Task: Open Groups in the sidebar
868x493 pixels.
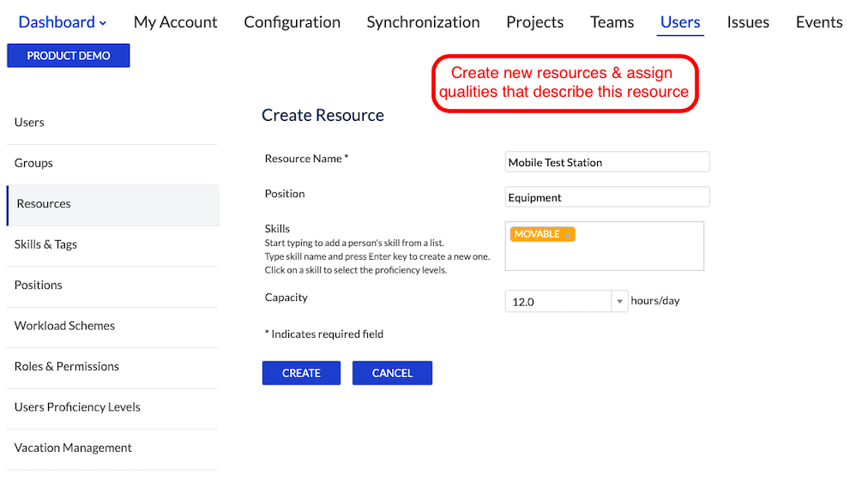Action: point(33,163)
